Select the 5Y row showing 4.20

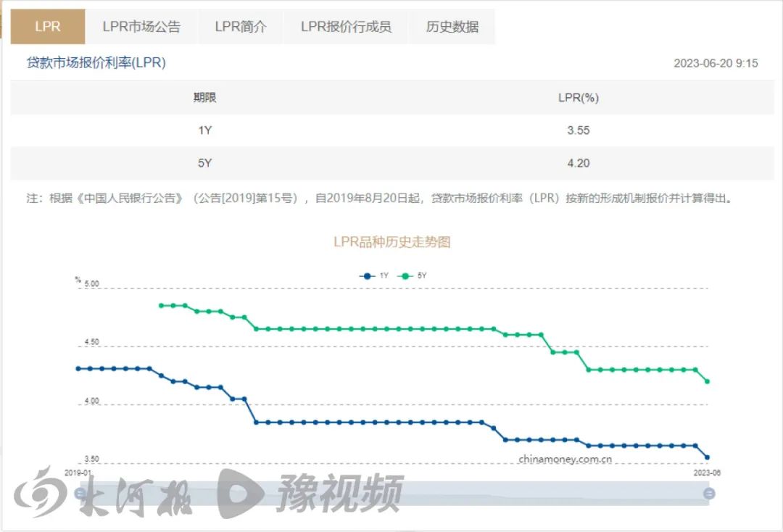(391, 163)
